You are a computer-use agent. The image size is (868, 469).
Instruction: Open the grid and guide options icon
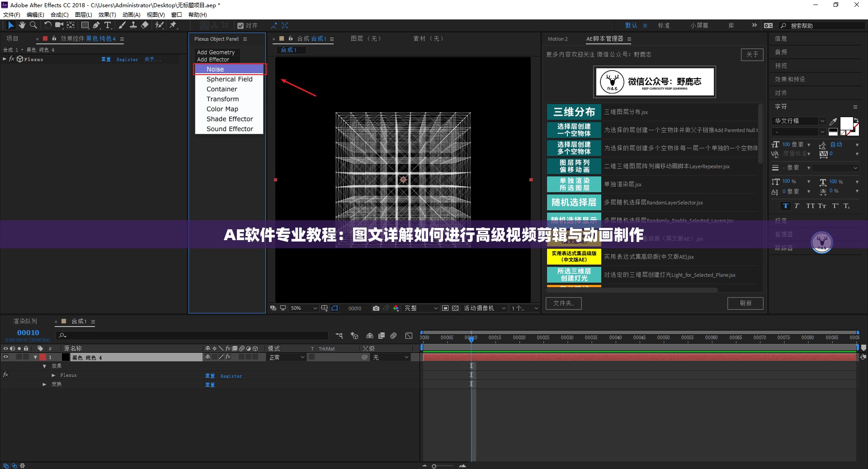[x=325, y=308]
